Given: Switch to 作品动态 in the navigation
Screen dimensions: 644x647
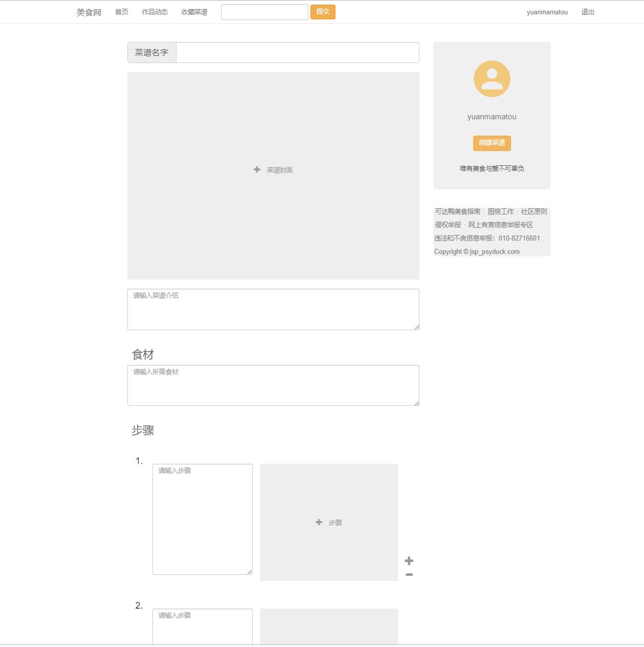Looking at the screenshot, I should click(x=153, y=11).
